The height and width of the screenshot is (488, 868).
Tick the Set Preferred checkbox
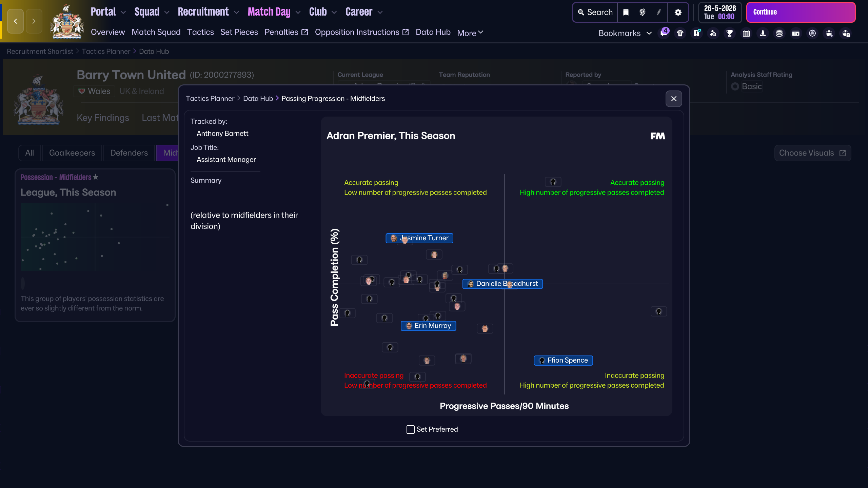(410, 429)
